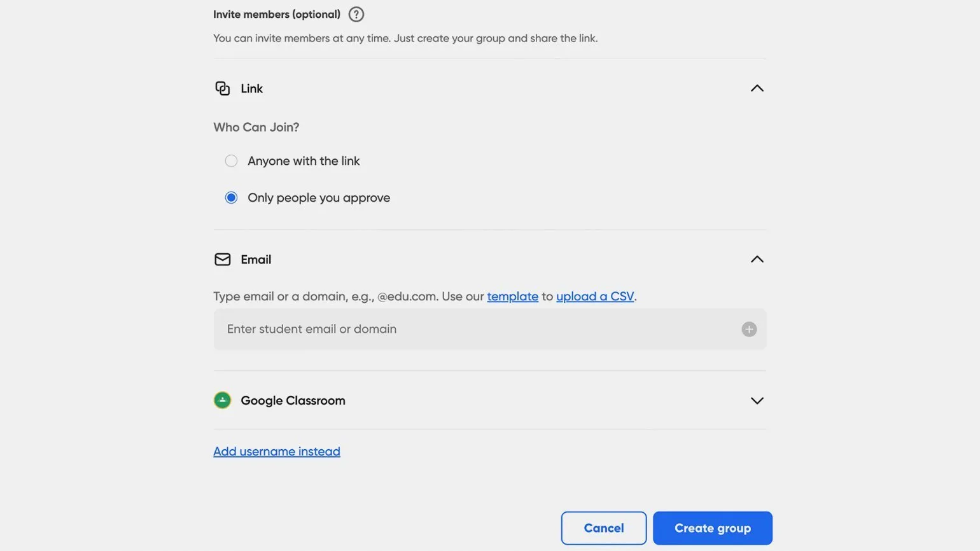The image size is (980, 551).
Task: Click the Email envelope icon
Action: tap(222, 260)
